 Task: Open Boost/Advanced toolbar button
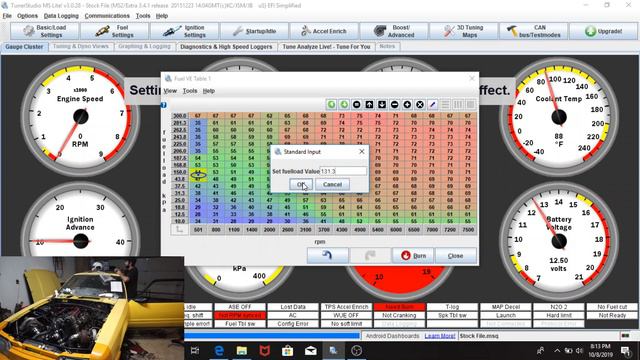click(x=394, y=31)
